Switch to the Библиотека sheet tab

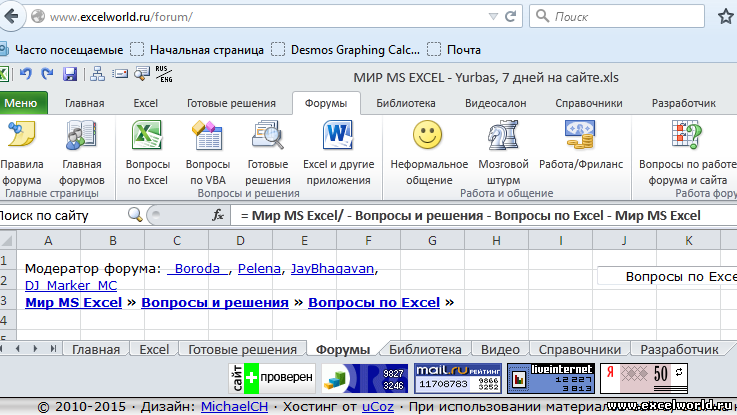pyautogui.click(x=425, y=349)
